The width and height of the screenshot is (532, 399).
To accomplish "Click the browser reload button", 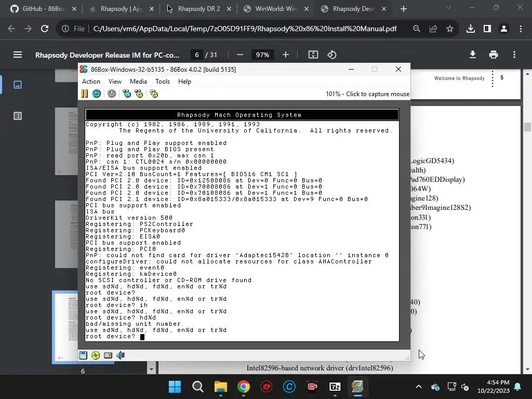I will point(45,29).
